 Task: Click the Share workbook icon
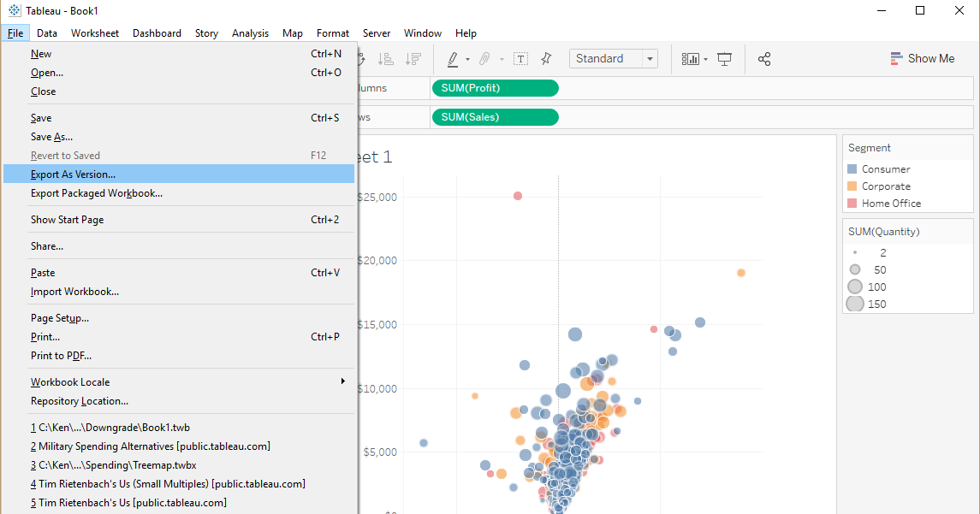[x=764, y=59]
